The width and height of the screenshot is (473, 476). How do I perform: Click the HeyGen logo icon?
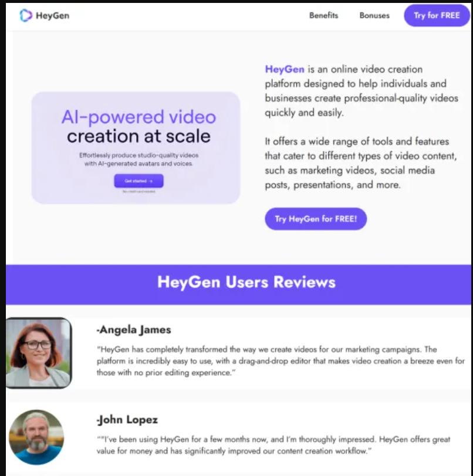(x=26, y=15)
